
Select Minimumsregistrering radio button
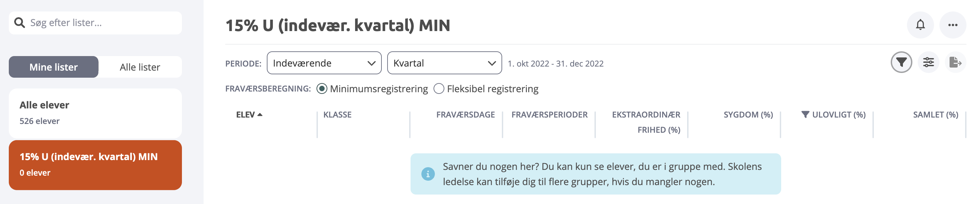coord(322,89)
